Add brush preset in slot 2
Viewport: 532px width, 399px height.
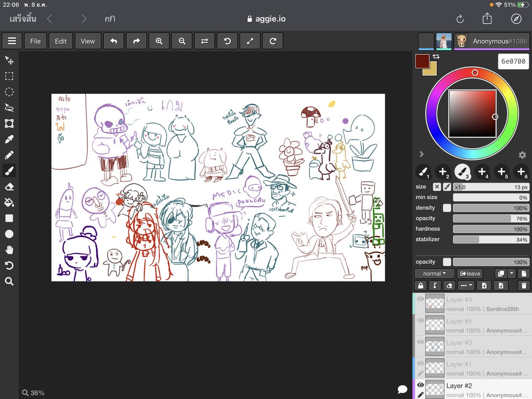(x=442, y=172)
